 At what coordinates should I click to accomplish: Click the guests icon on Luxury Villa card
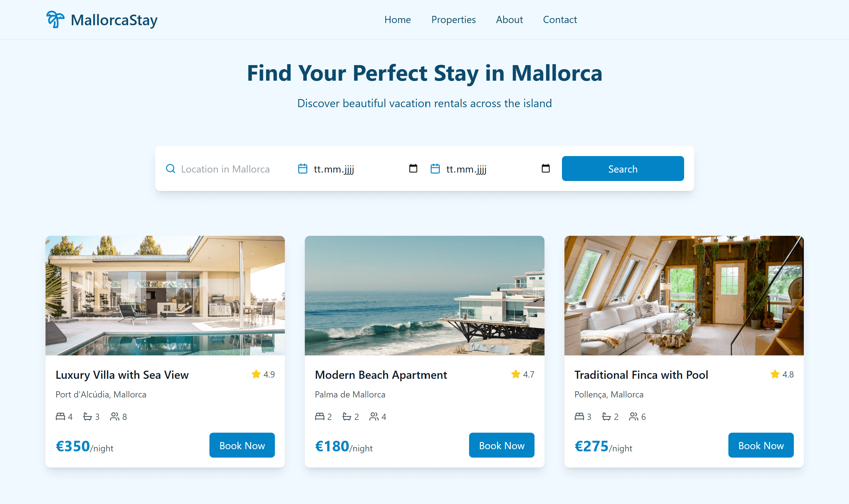115,416
